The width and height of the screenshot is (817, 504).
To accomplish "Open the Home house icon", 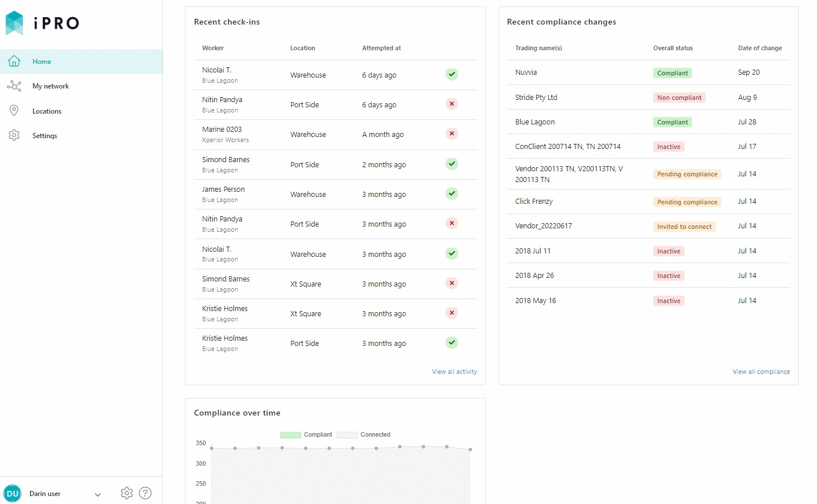I will 14,61.
